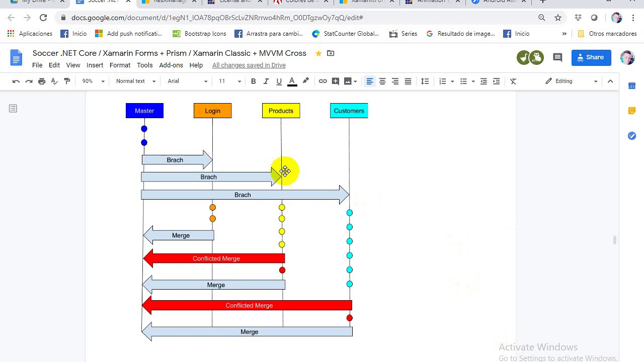Toggle underline formatting
The width and height of the screenshot is (644, 362).
279,81
